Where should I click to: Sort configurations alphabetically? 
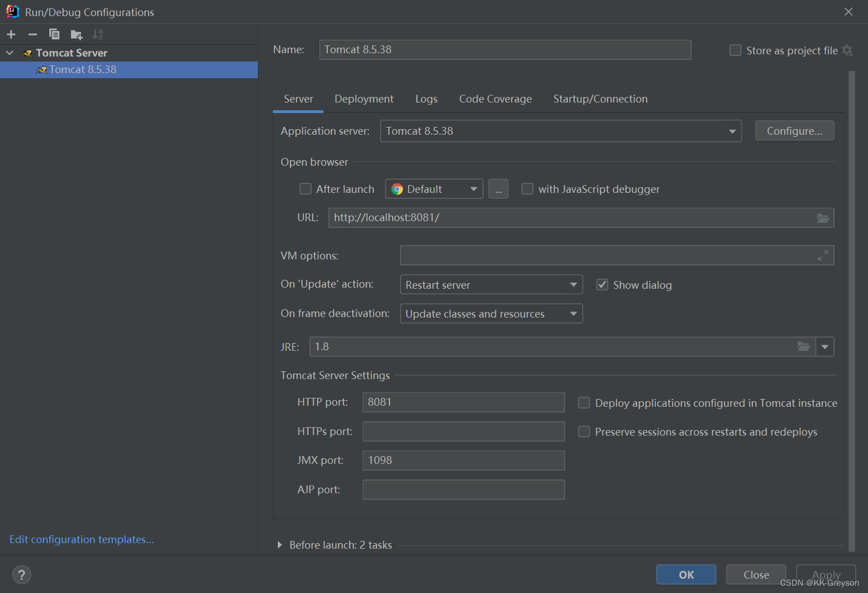[98, 34]
